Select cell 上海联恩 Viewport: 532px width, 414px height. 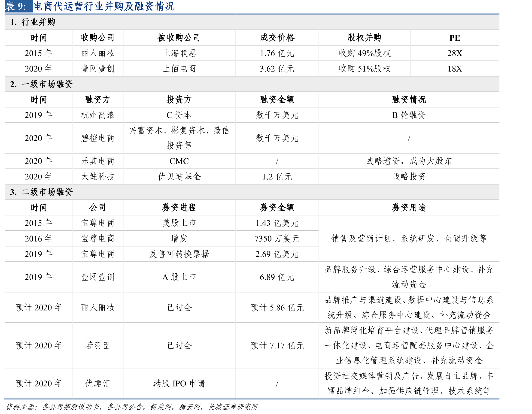179,53
